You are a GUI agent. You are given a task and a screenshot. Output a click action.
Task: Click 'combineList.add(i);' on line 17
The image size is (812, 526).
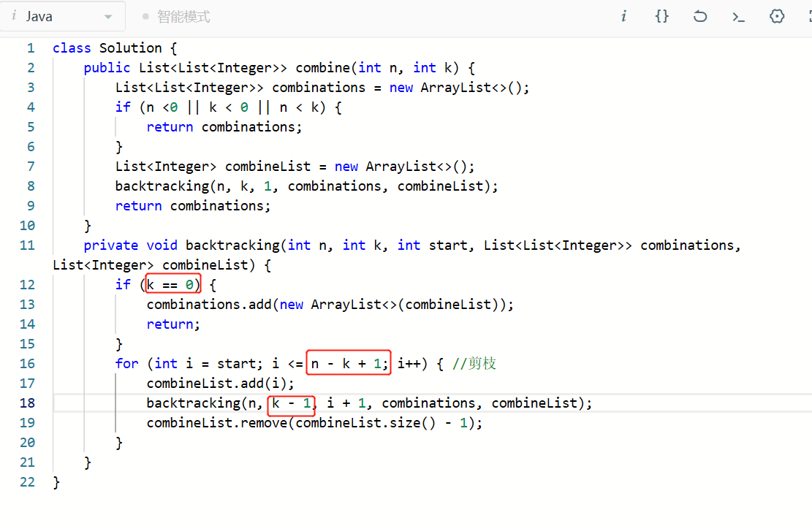221,383
